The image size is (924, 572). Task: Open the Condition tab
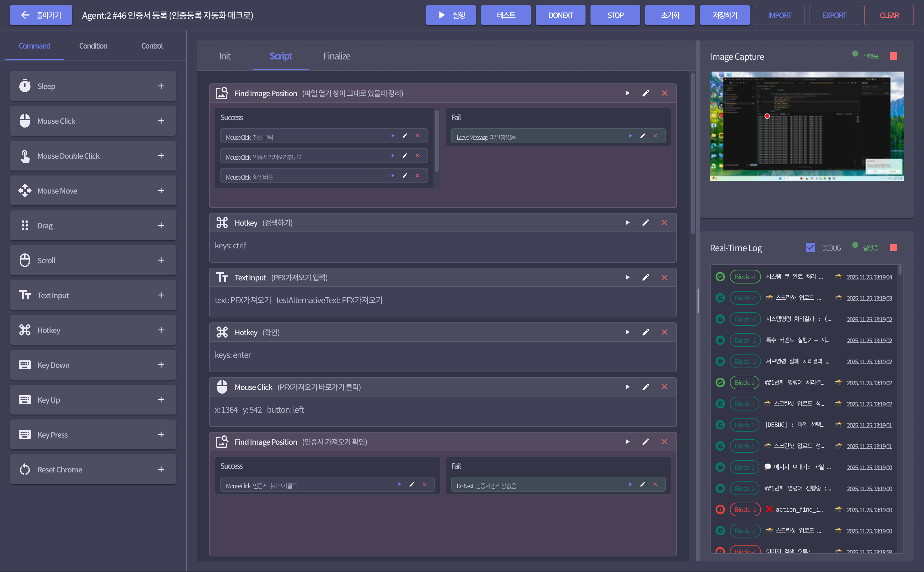point(93,46)
